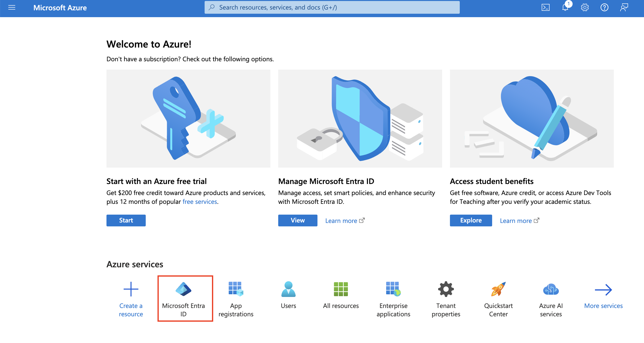Click the Create a resource plus icon

(131, 289)
